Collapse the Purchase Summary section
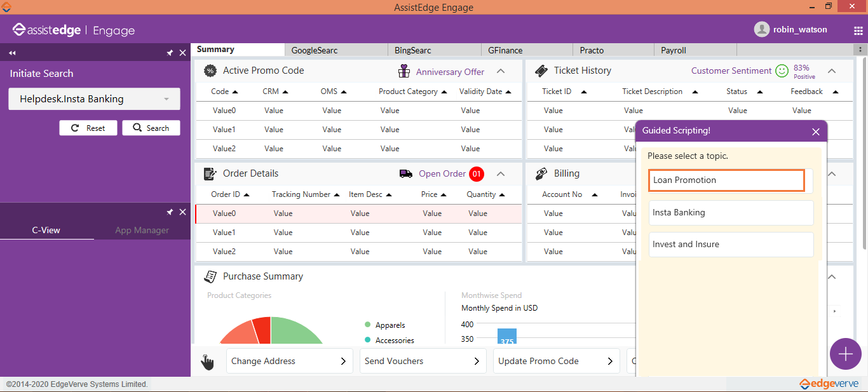Screen dimensions: 868x392 [x=832, y=277]
